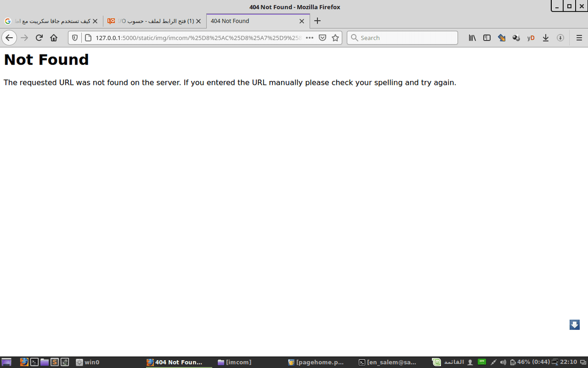Viewport: 588px width, 368px height.
Task: Open the clock showing 22:10
Action: 568,362
